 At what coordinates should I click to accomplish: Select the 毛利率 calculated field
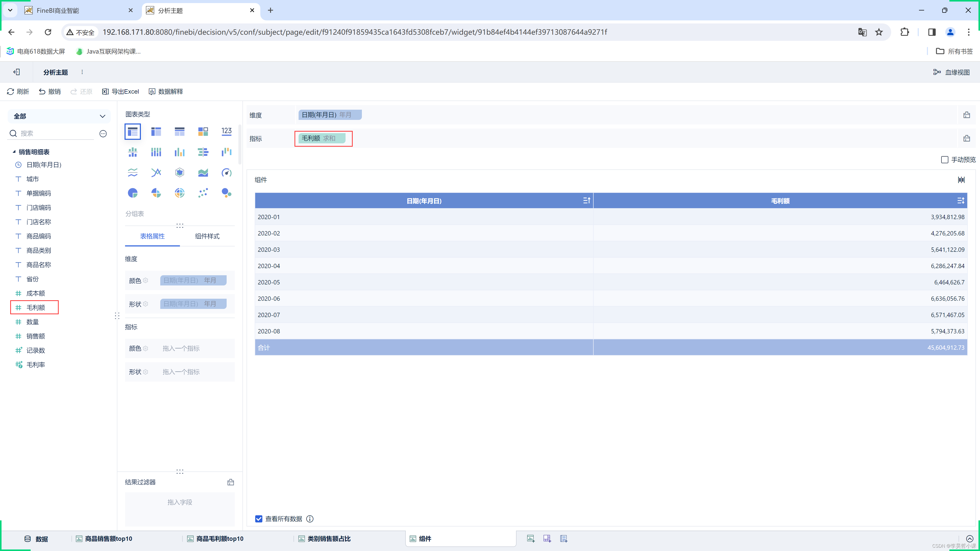pos(35,365)
